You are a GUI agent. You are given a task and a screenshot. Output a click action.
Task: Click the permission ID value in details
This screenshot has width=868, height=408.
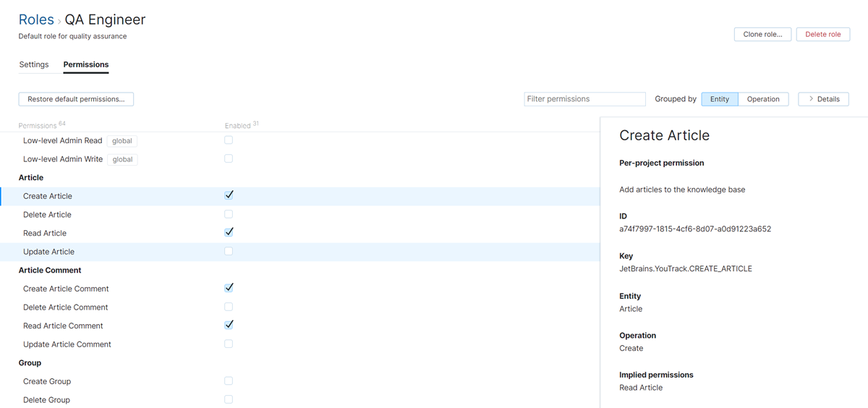pos(695,229)
